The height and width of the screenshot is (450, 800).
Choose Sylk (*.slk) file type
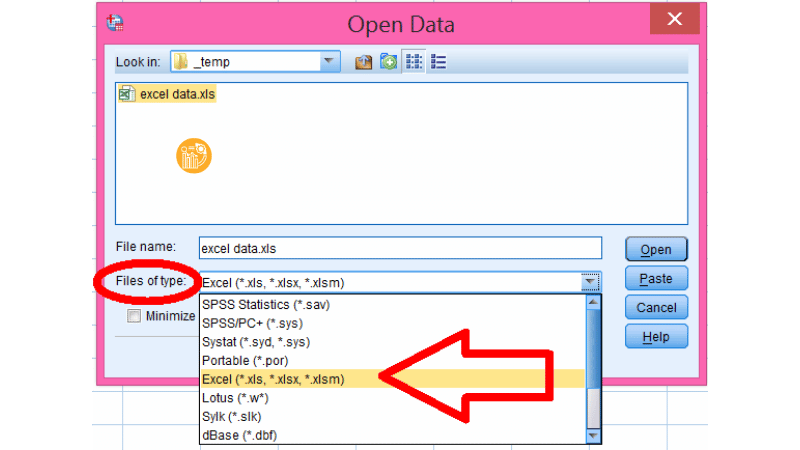point(393,416)
